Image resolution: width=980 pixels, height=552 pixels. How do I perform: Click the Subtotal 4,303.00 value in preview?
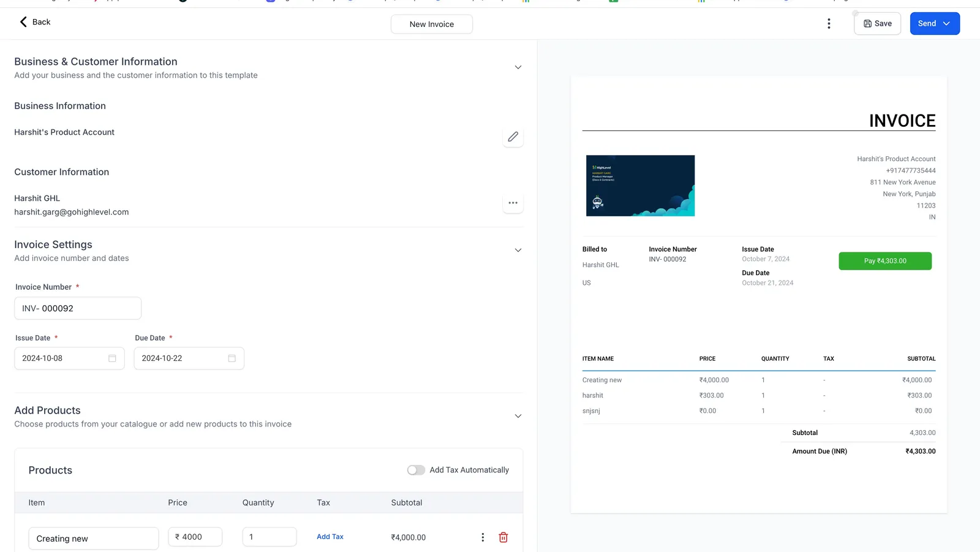[922, 433]
